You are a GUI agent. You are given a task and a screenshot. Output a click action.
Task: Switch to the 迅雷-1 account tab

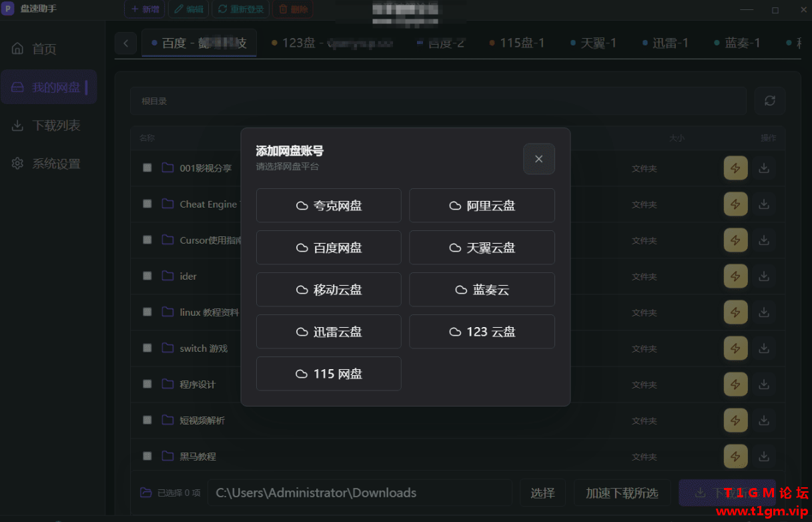point(665,43)
